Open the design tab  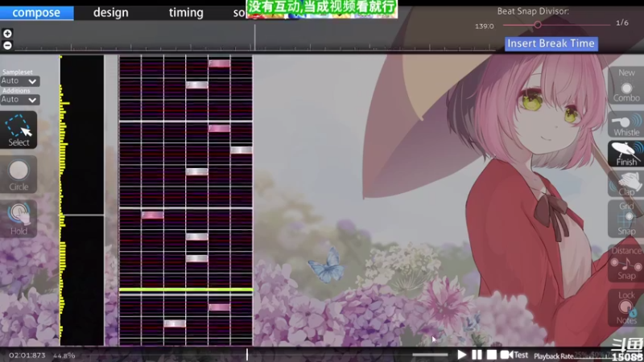coord(110,13)
